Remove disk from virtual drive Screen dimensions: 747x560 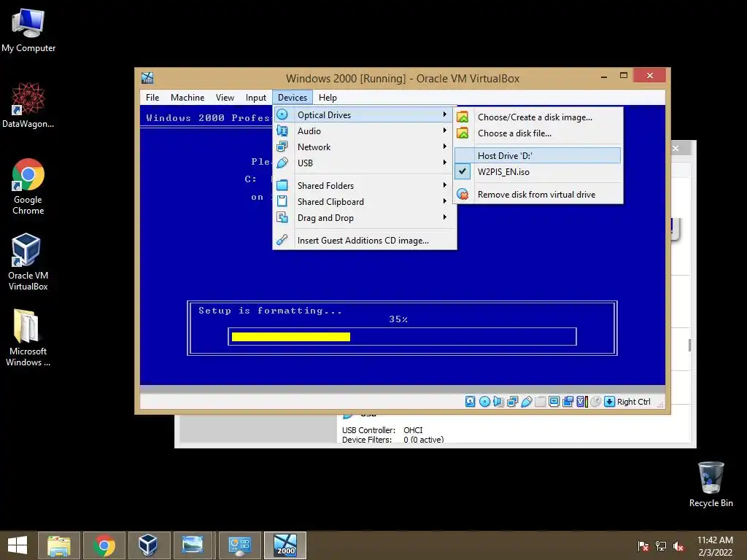click(x=538, y=194)
